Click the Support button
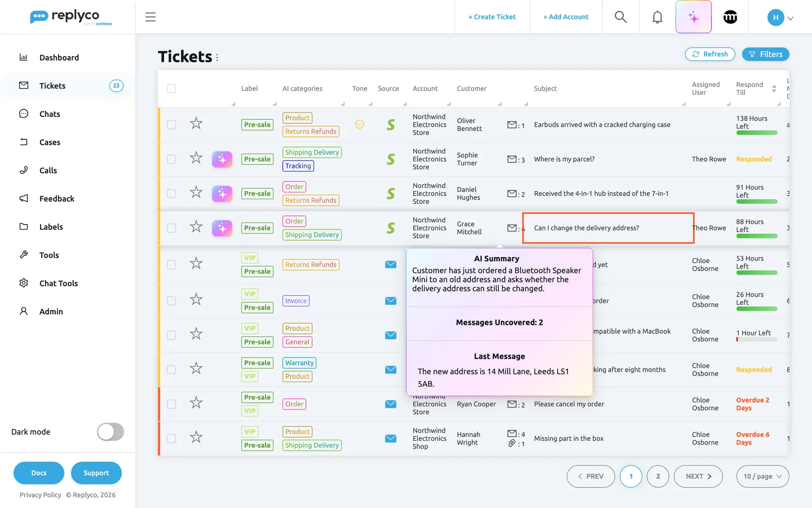This screenshot has height=508, width=812. [96, 473]
